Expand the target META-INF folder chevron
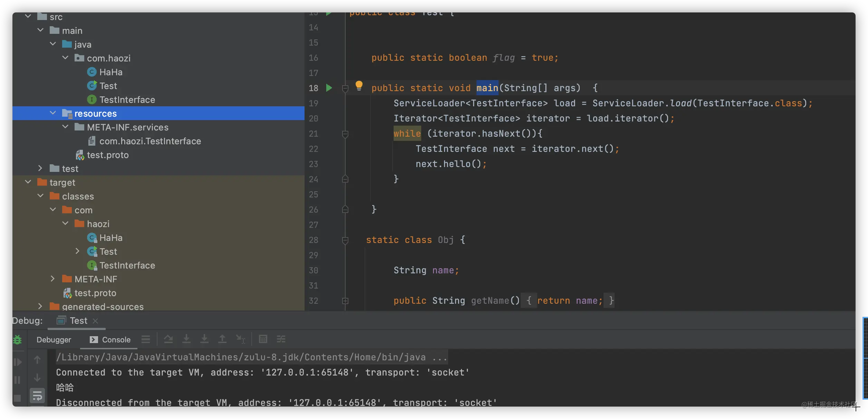 coord(52,279)
